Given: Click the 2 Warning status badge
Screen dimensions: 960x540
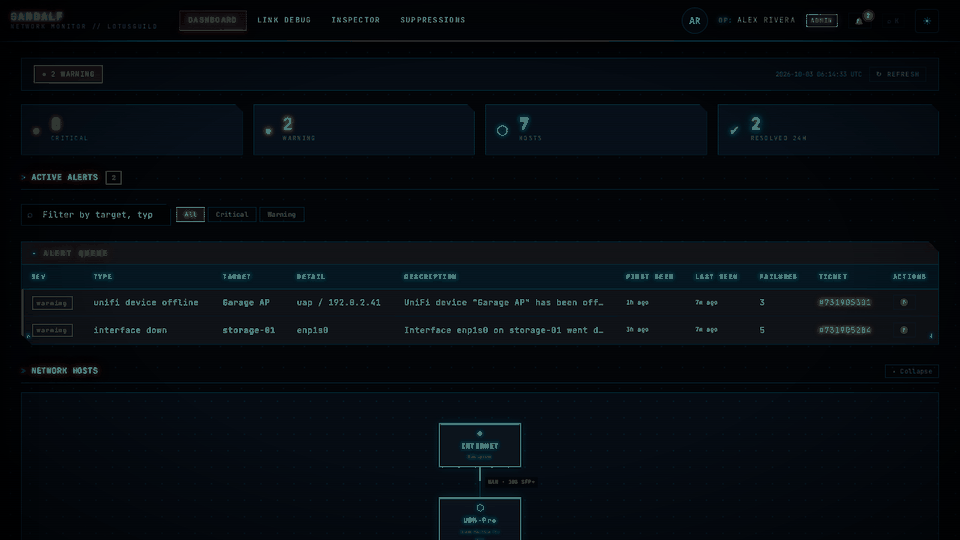Looking at the screenshot, I should click(x=68, y=74).
